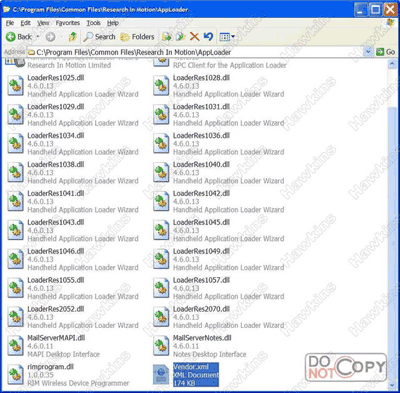
Task: Select the LoaderRes1041.dll file icon
Action: (x=15, y=202)
